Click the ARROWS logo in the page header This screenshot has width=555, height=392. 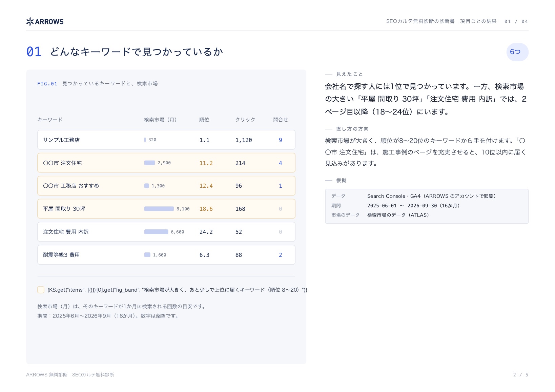click(x=45, y=22)
